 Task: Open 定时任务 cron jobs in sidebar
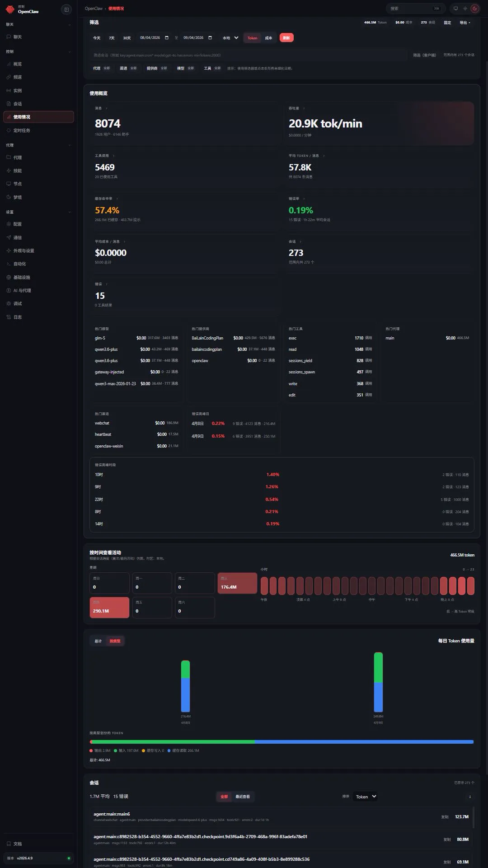[x=38, y=130]
